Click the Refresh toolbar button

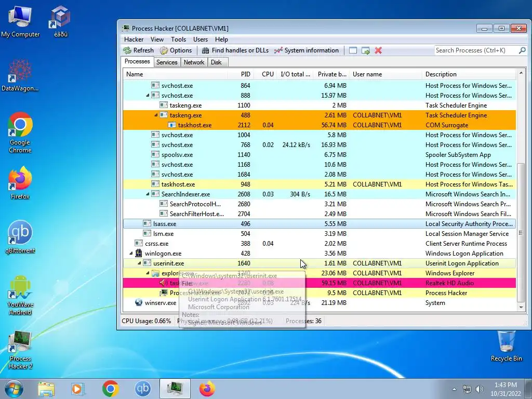(x=138, y=50)
